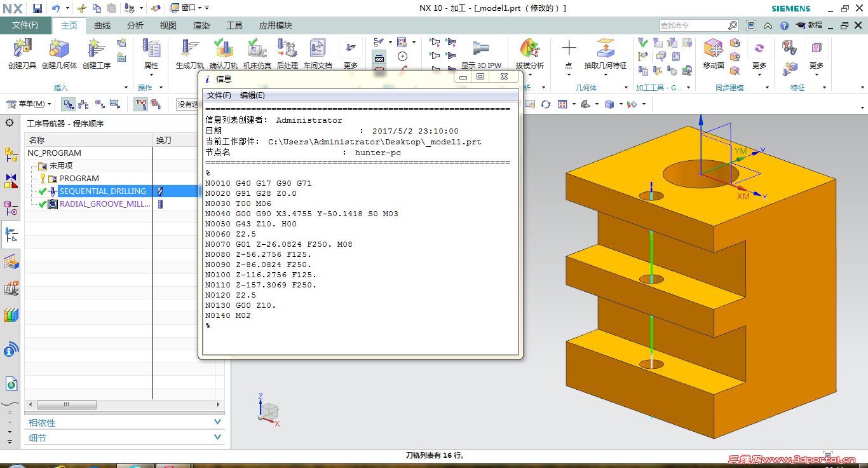The image size is (868, 468).
Task: Switch to the Tools (工具) tab
Action: tap(234, 25)
